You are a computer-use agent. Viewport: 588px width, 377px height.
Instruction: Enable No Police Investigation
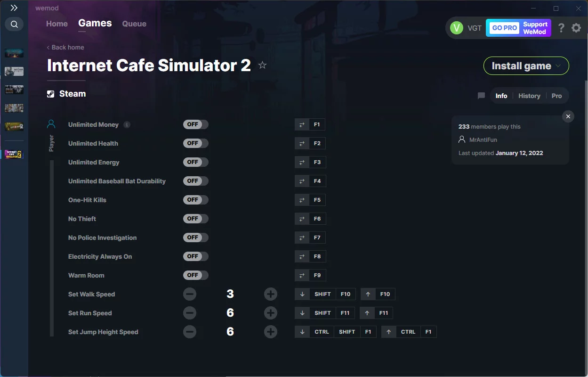pyautogui.click(x=196, y=238)
